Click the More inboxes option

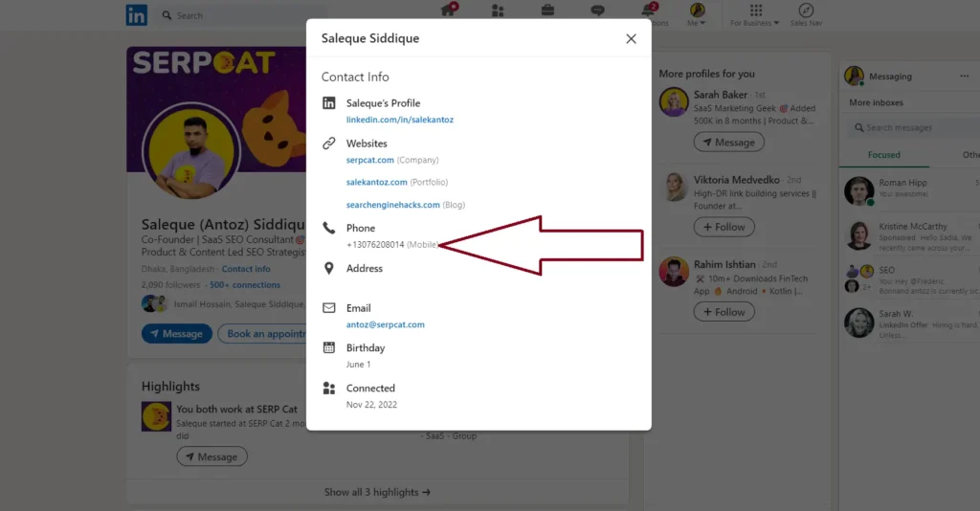(877, 102)
